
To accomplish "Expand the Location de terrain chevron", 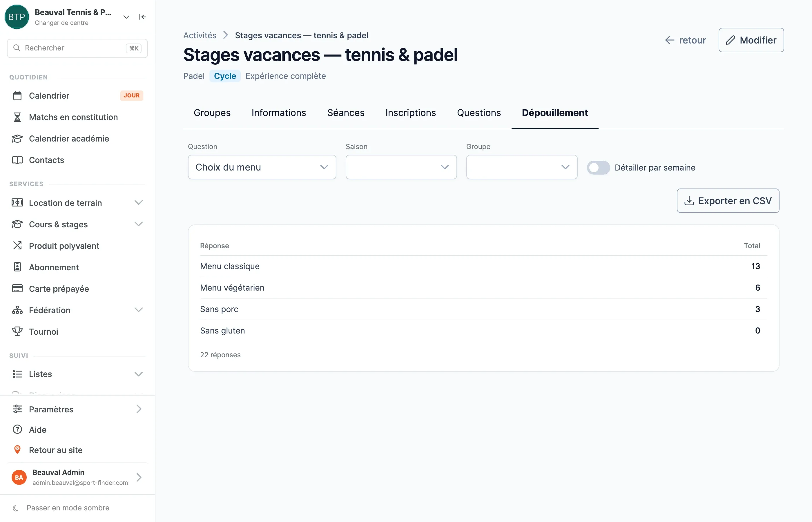I will click(x=138, y=203).
